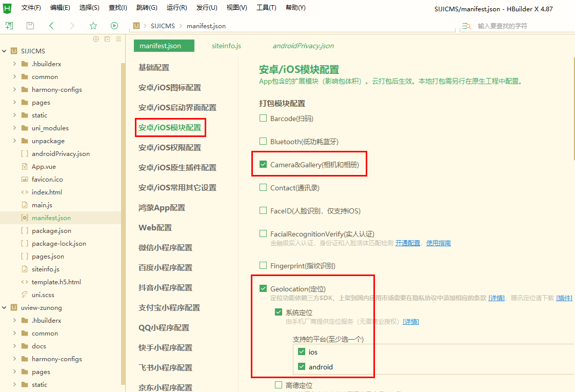Expand the docs folder in uview-zunong
The width and height of the screenshot is (575, 392).
[14, 346]
